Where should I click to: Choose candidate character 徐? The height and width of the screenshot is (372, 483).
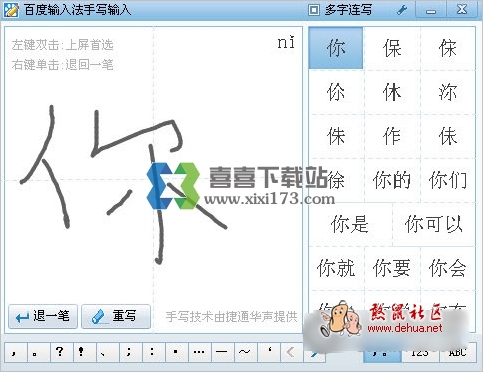click(x=336, y=180)
